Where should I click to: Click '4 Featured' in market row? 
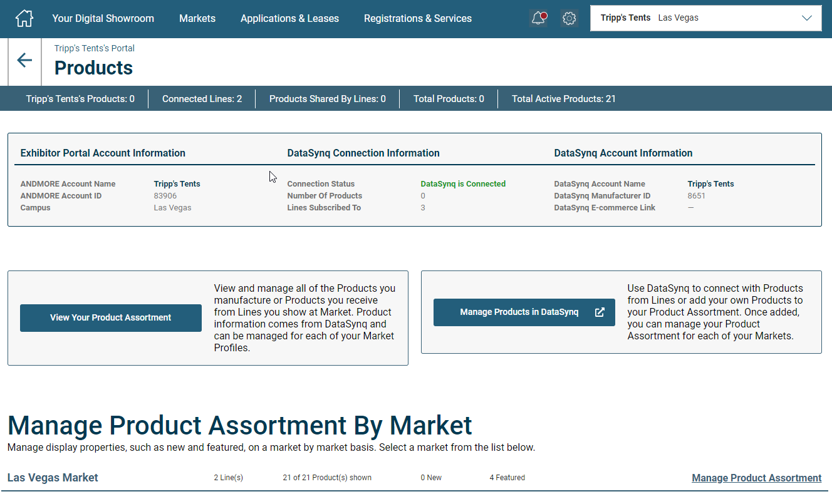[507, 478]
